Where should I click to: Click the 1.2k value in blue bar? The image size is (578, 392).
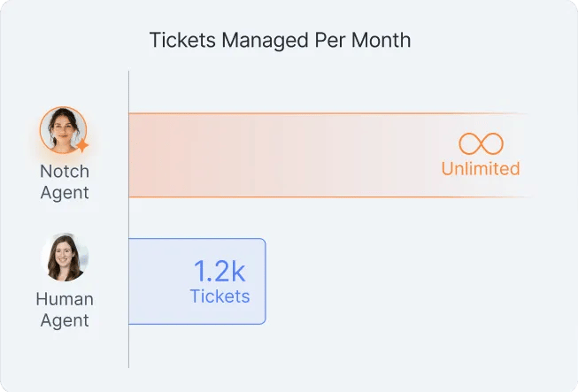coord(220,272)
